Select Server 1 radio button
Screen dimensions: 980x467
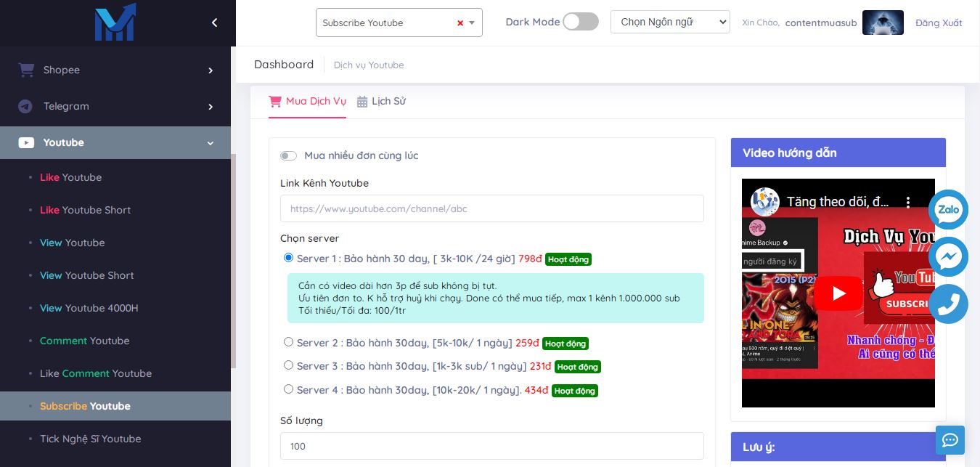[x=289, y=258]
